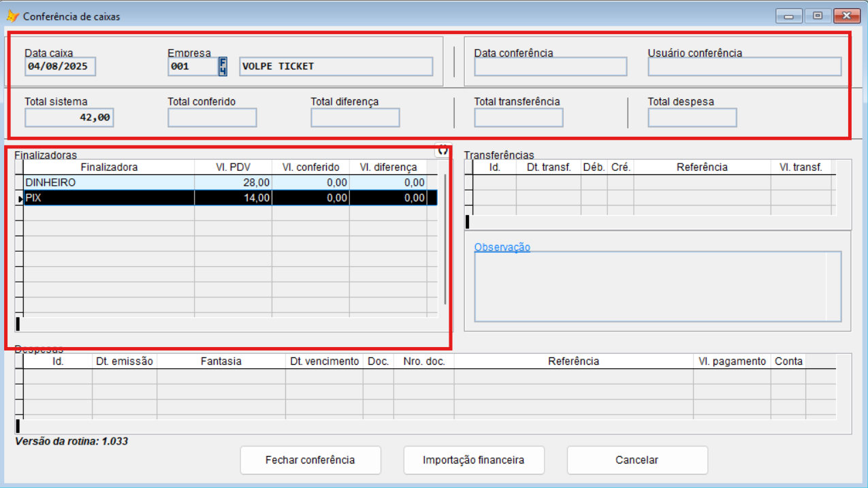This screenshot has height=488, width=868.
Task: Close the Conferência de caixas window
Action: click(846, 16)
